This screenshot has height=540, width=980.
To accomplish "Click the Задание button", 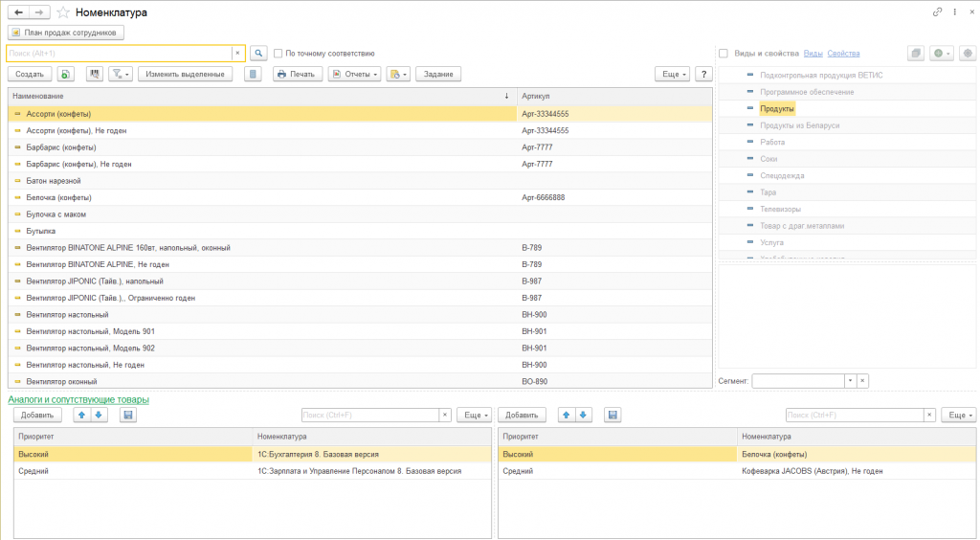I will point(438,74).
